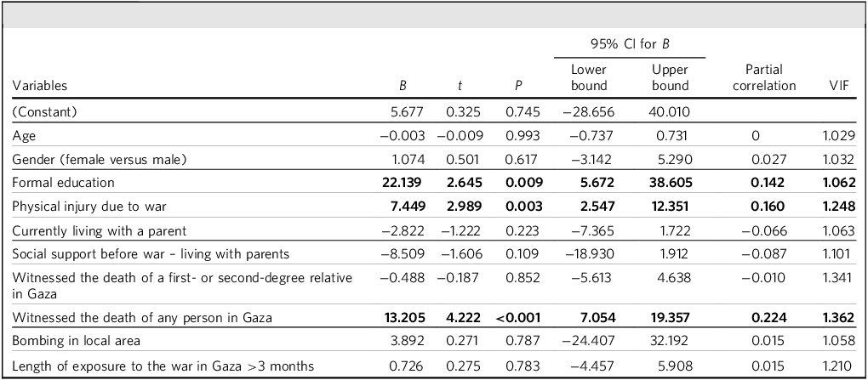Select the upper bound value 40.010
This screenshot has width=868, height=380.
click(x=669, y=111)
